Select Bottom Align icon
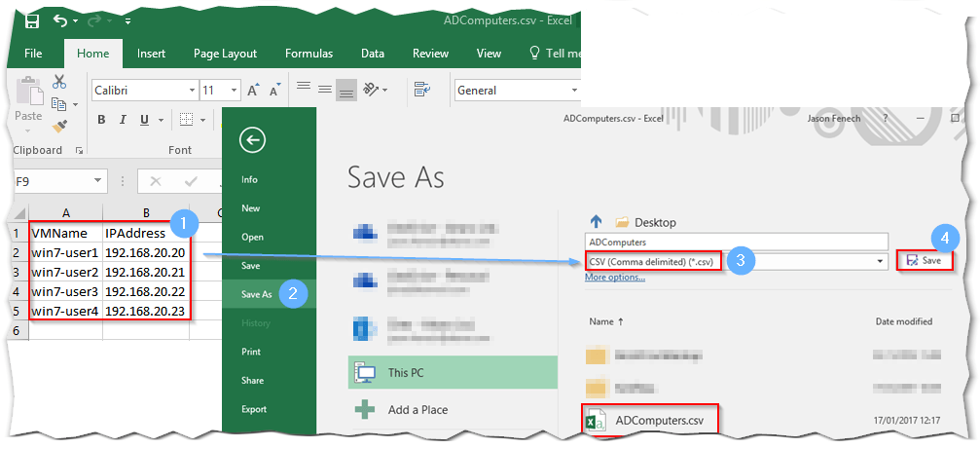The width and height of the screenshot is (980, 449). click(x=345, y=91)
